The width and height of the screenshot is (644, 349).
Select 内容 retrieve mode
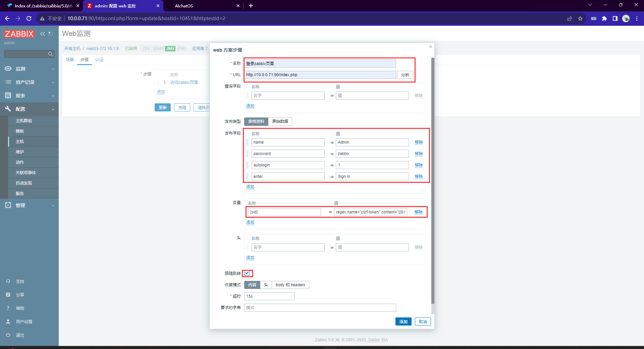pos(252,285)
